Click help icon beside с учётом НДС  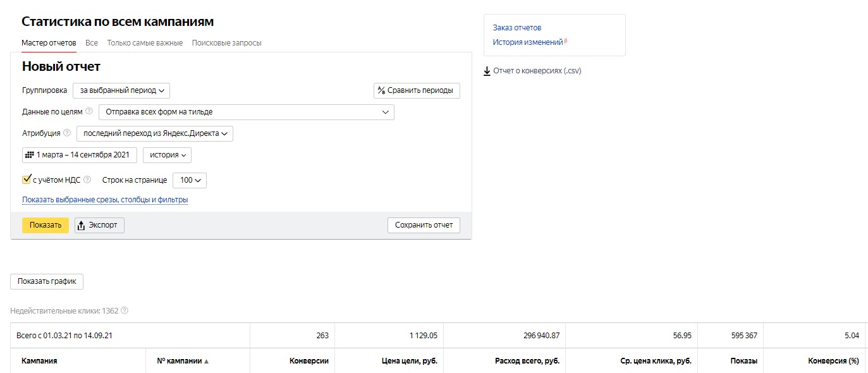87,180
